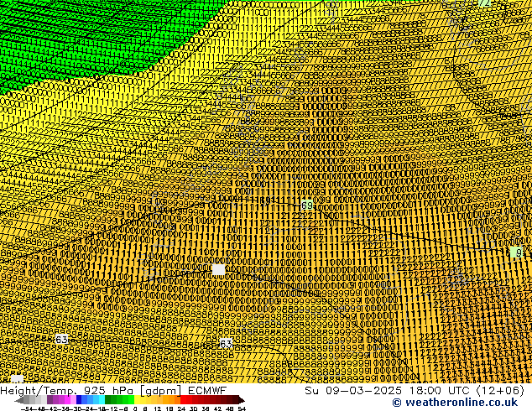
Task: Open the weatheronline.co.uk copyright link
Action: [x=455, y=403]
